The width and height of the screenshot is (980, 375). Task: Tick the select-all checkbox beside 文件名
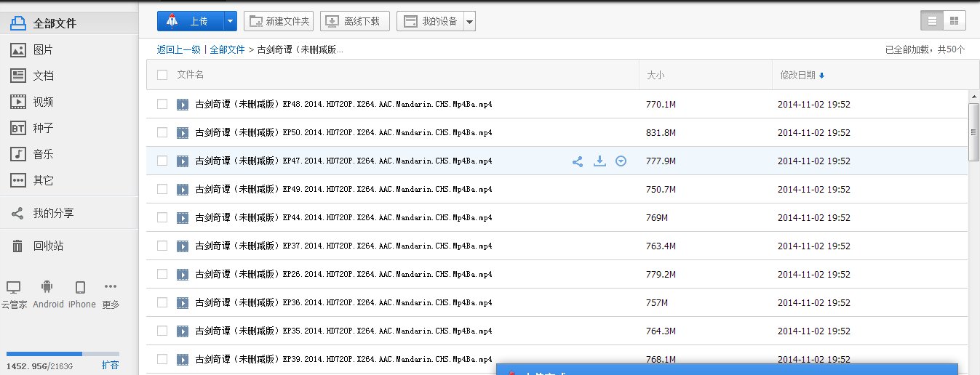(x=162, y=75)
